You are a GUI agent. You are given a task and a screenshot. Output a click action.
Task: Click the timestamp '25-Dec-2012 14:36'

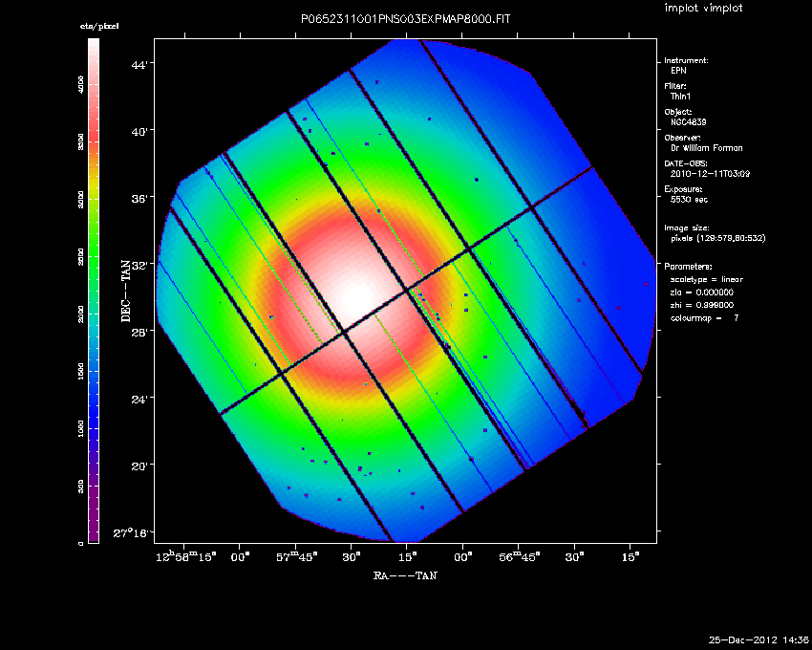tap(759, 640)
